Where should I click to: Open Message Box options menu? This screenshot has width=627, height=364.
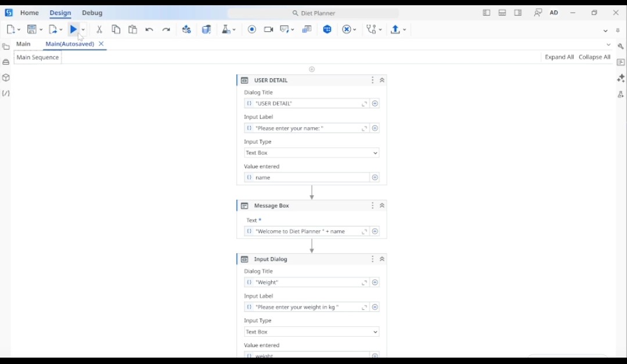tap(372, 206)
